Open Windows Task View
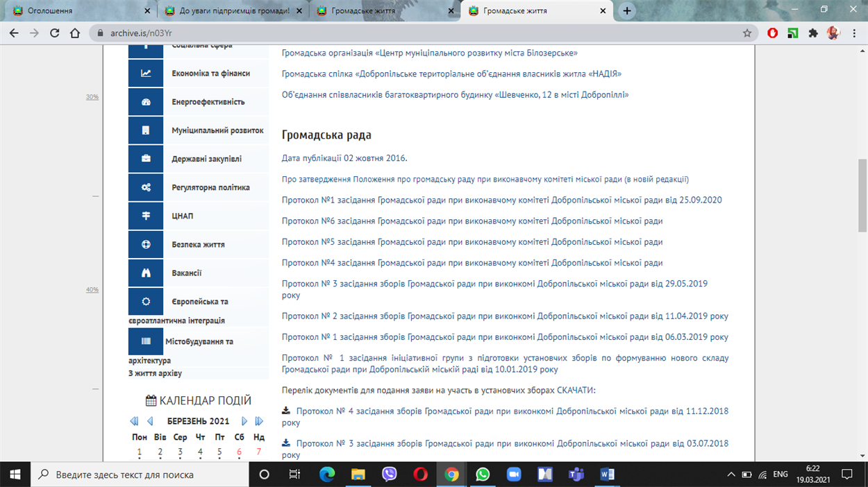The height and width of the screenshot is (487, 868). (294, 475)
